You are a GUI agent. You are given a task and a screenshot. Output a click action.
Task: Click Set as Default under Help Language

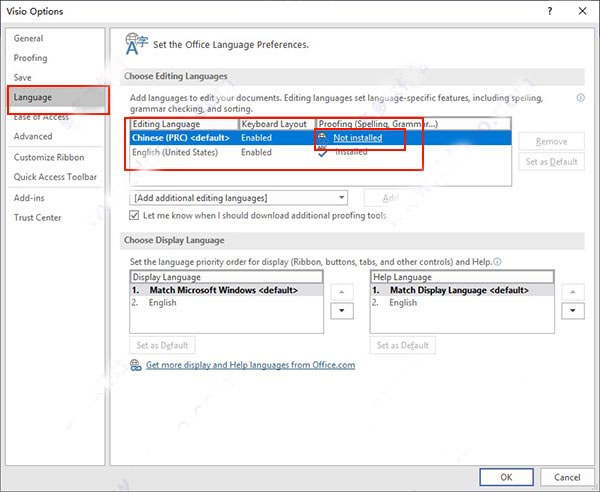pos(403,345)
